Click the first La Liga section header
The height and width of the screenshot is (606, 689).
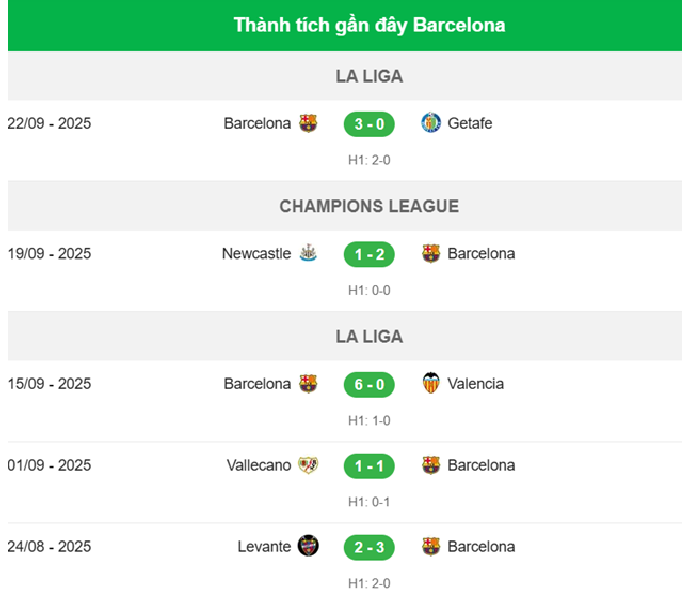coord(369,76)
